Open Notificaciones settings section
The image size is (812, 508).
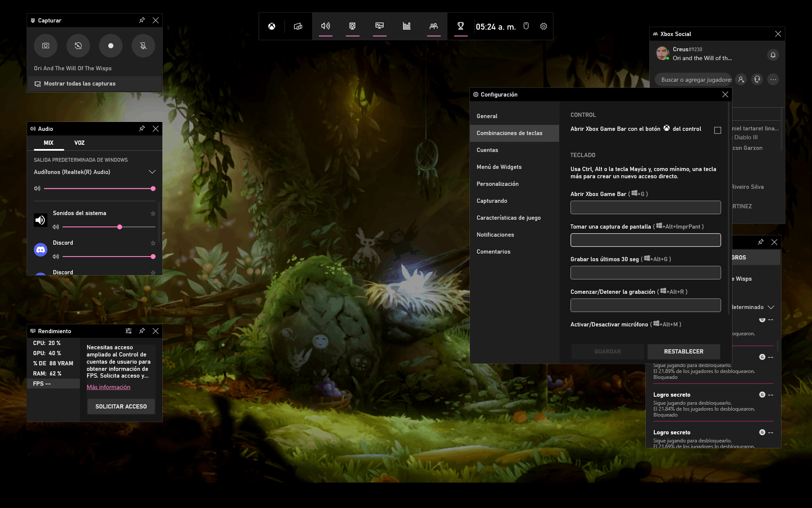(x=514, y=235)
